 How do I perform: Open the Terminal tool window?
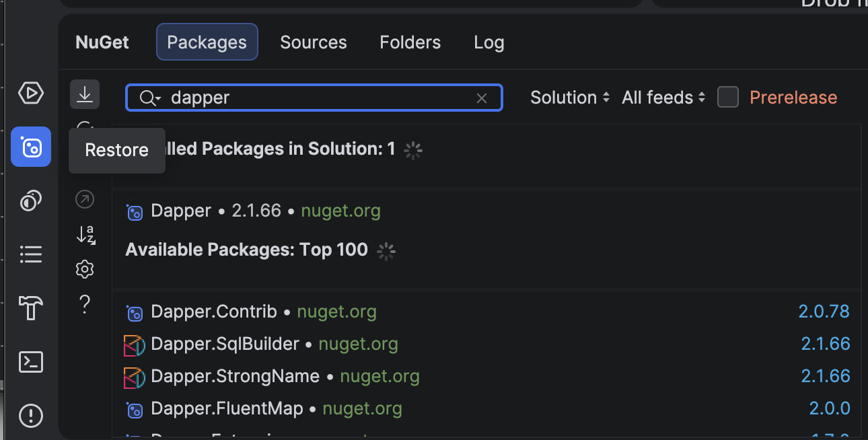point(31,362)
